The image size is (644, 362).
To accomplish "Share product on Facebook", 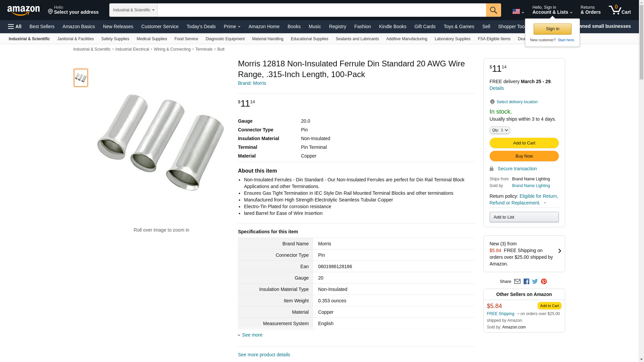I will [x=526, y=282].
